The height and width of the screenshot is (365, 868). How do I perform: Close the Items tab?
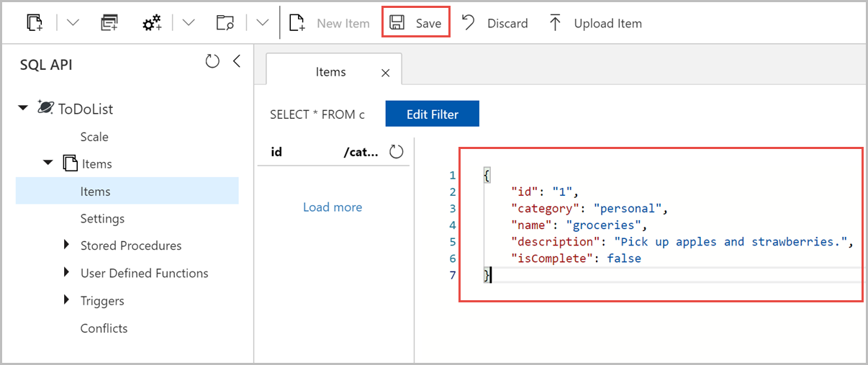pyautogui.click(x=385, y=73)
